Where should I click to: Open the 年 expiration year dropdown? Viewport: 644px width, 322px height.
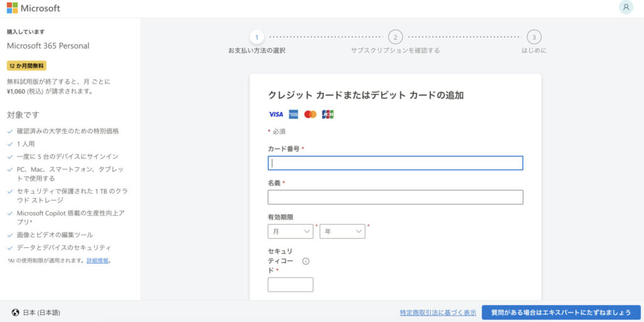click(342, 231)
